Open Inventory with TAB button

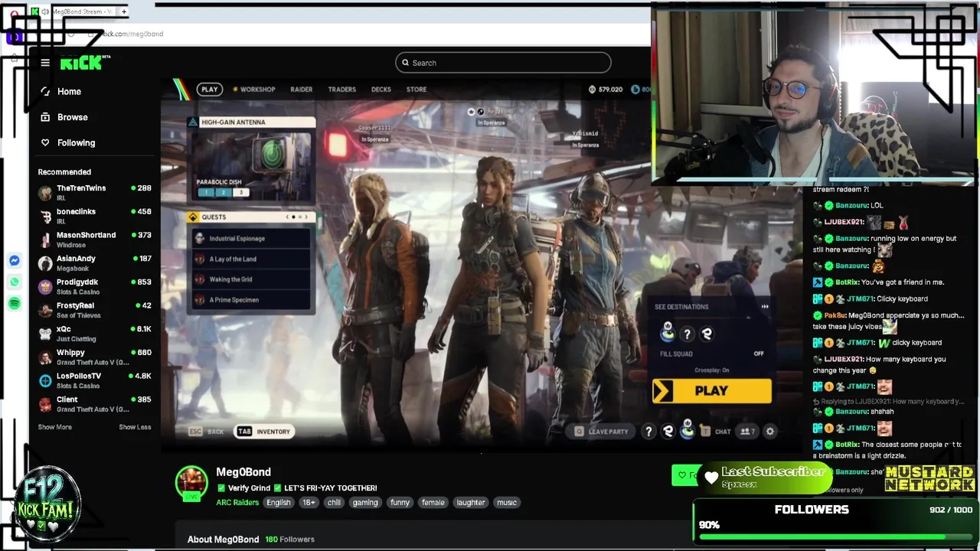pos(263,432)
